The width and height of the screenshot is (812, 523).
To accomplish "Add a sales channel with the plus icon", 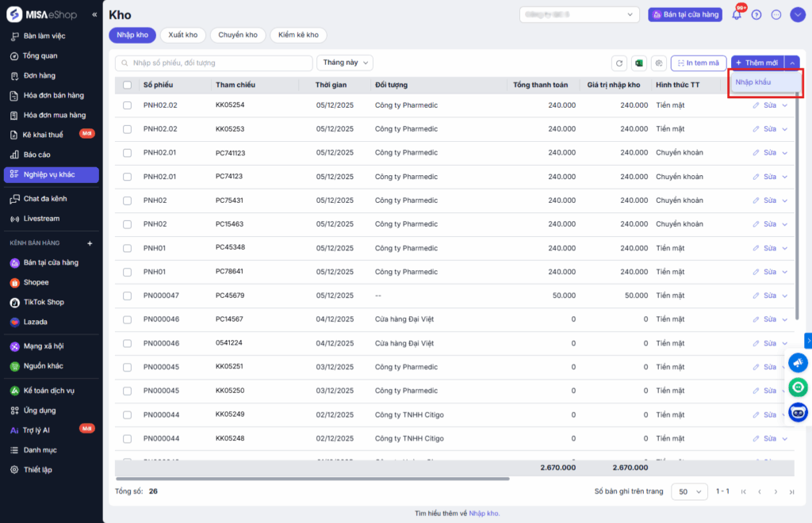I will click(90, 243).
